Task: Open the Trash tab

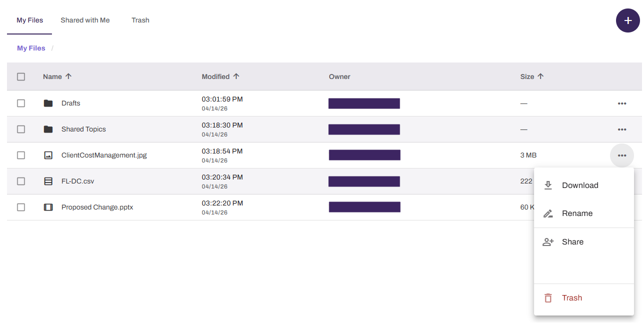Action: pos(140,20)
